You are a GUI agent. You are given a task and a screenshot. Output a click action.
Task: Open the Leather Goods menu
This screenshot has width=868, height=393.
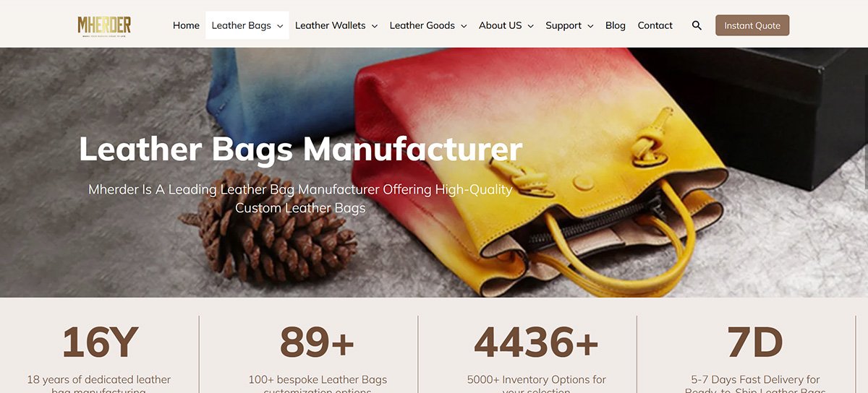point(422,25)
